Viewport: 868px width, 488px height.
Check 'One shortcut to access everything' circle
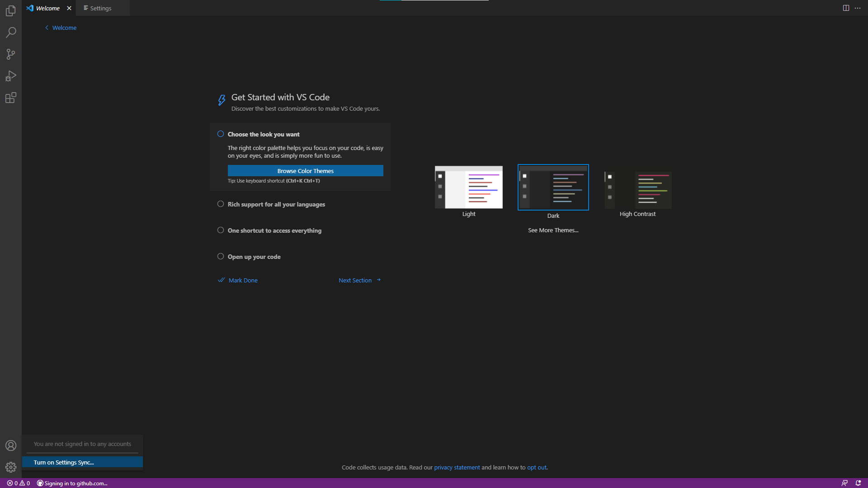coord(221,230)
